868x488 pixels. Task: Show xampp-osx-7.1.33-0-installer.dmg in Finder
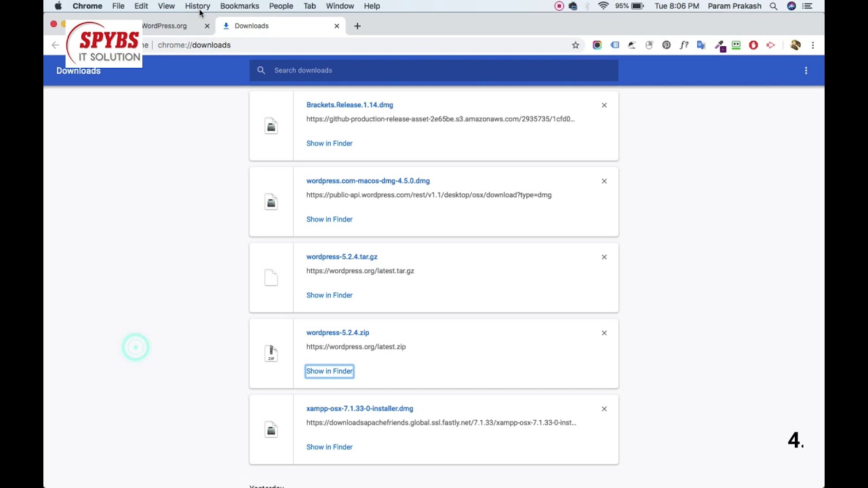pos(330,447)
